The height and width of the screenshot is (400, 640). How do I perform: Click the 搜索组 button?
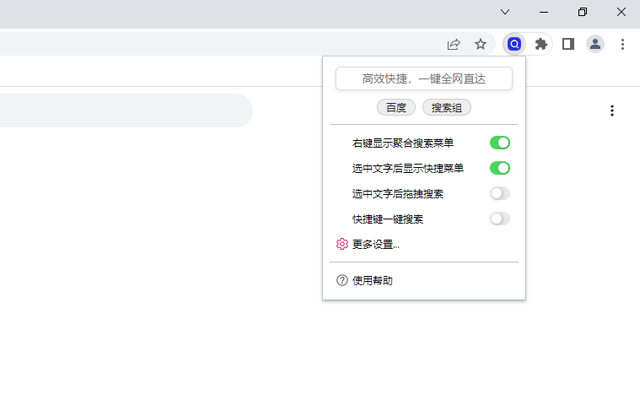447,107
